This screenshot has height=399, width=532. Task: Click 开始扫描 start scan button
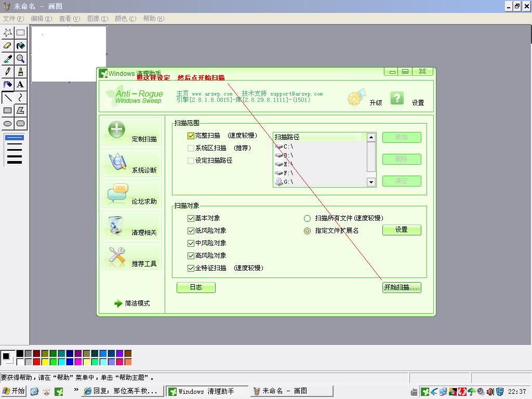click(x=402, y=287)
